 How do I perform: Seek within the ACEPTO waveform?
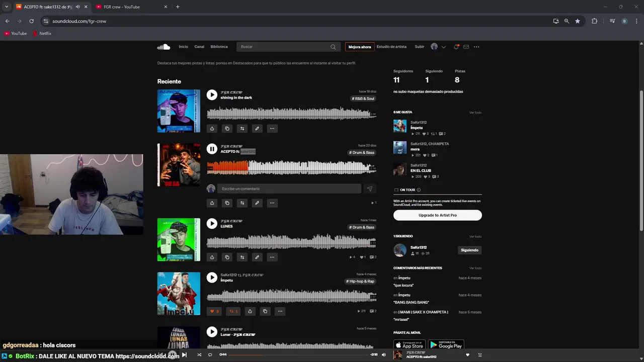[291, 167]
